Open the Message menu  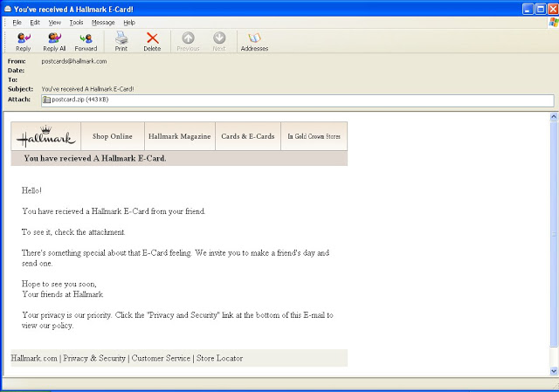tap(103, 23)
